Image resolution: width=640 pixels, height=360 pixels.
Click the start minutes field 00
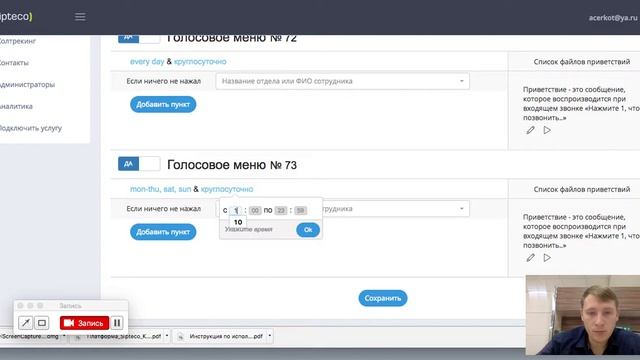255,210
